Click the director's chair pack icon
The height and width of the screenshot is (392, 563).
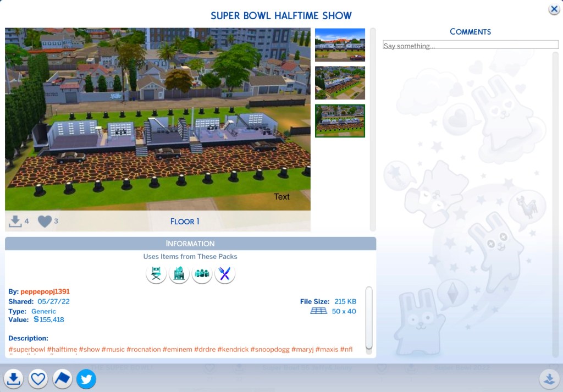(x=156, y=274)
